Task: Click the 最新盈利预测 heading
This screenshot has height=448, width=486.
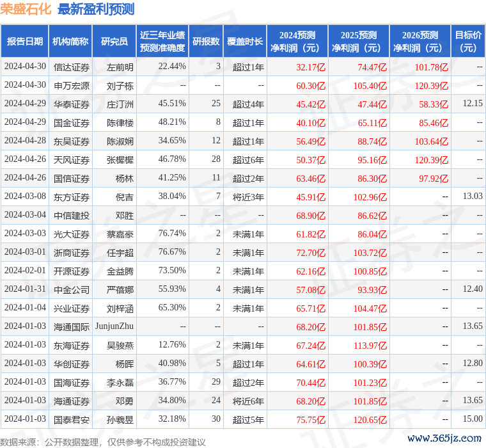Action: 96,9
